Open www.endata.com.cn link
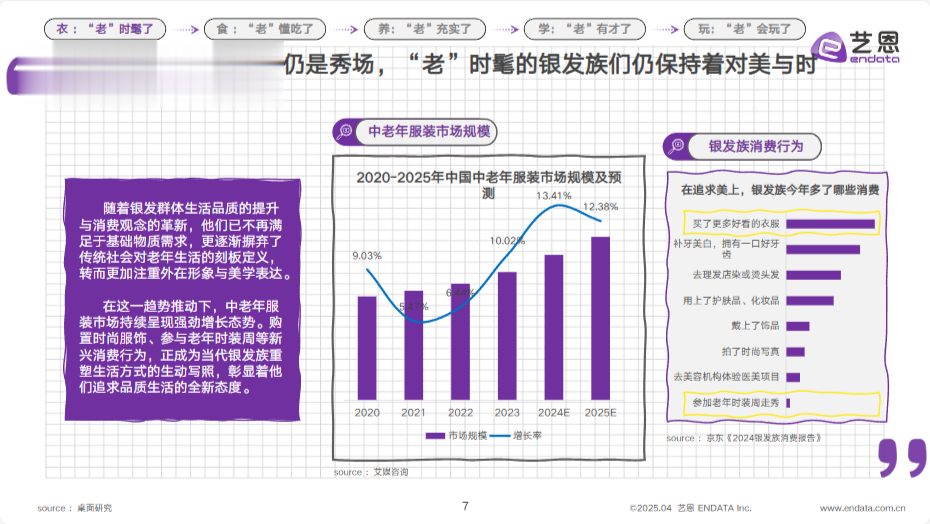 click(x=862, y=508)
